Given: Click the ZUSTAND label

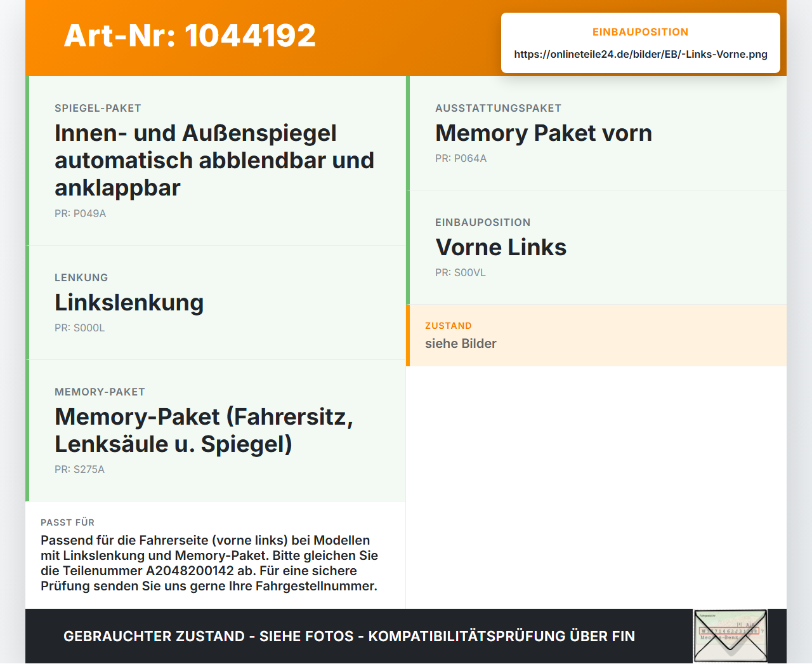Looking at the screenshot, I should (449, 326).
